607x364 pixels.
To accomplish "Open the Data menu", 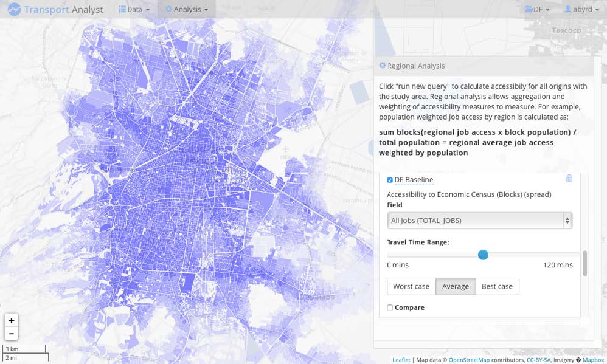I will (x=134, y=9).
